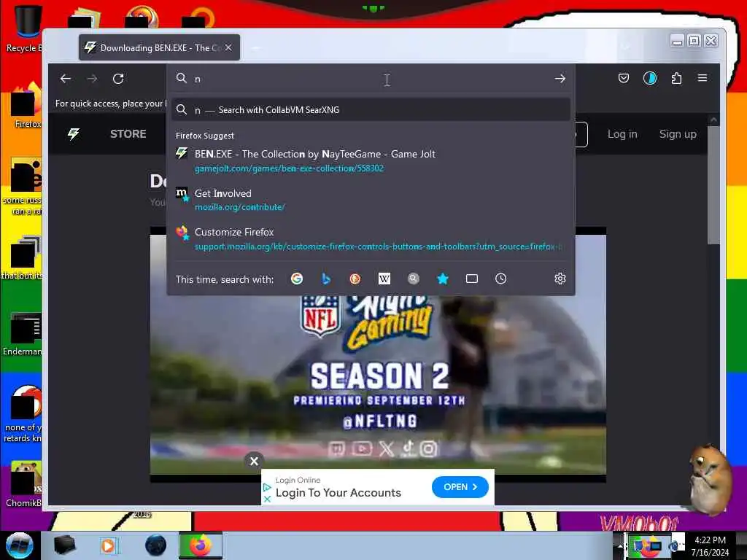747x560 pixels.
Task: Open search settings gear icon
Action: point(560,279)
